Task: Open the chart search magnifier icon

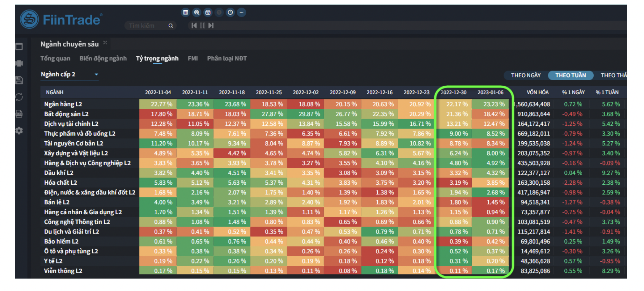Action: tap(197, 12)
